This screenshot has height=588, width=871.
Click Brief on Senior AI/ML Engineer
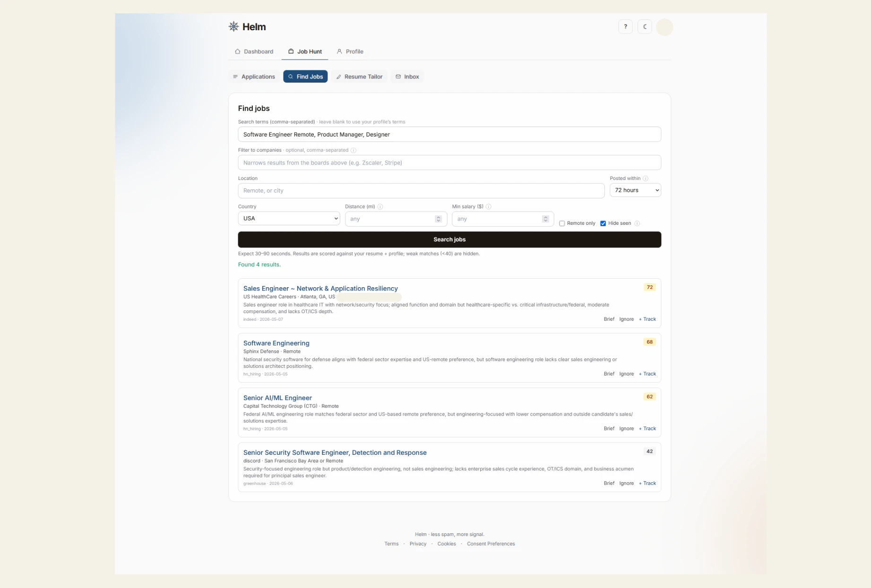tap(609, 429)
